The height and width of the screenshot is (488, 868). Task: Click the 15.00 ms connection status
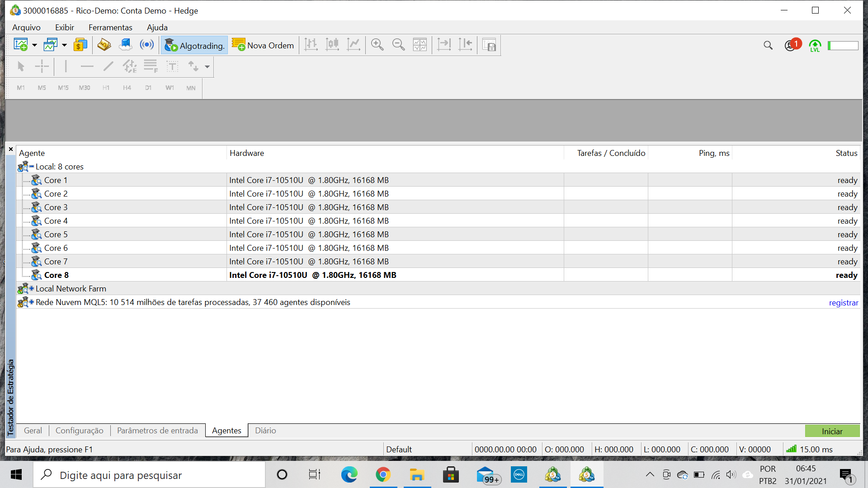point(810,450)
